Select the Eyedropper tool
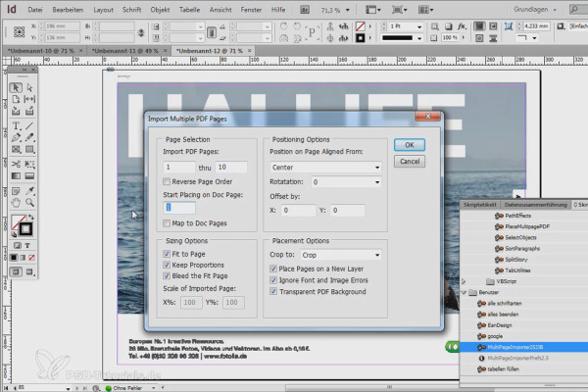 click(x=29, y=191)
